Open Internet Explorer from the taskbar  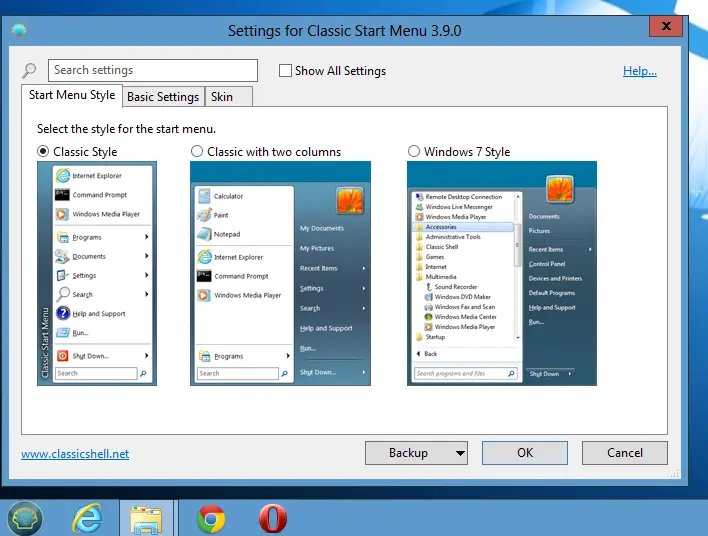pos(87,518)
